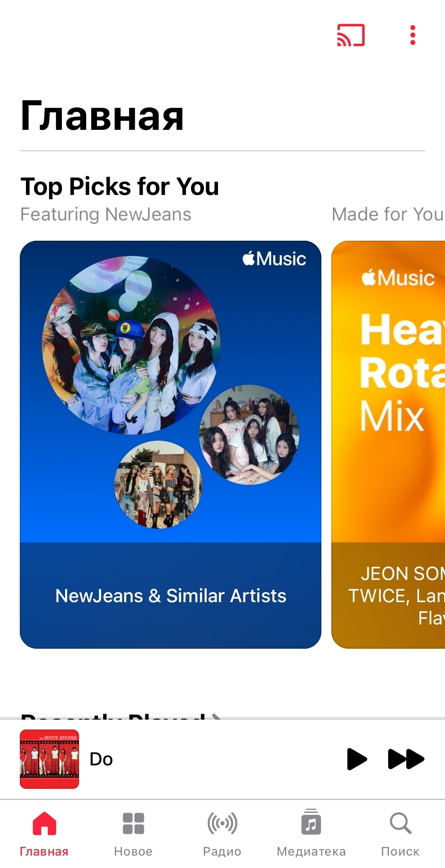Play the paused track Do
Viewport: 445px width, 868px height.
pyautogui.click(x=357, y=759)
